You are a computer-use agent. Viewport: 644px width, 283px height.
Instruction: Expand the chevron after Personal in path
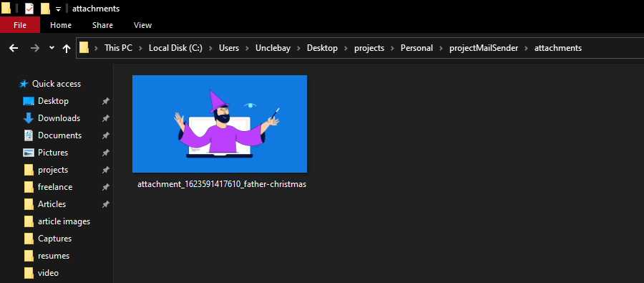tap(441, 48)
